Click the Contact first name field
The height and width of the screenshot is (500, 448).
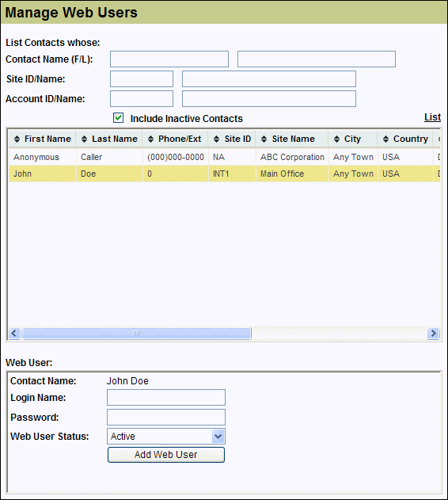(x=169, y=59)
